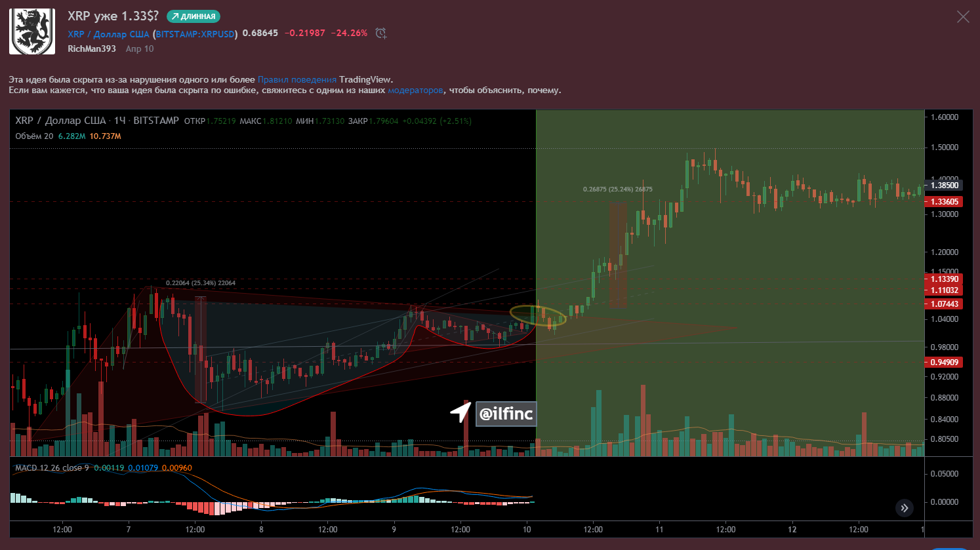Click the 1.50000 level on the price axis
Screen dimensions: 980x550
tap(945, 147)
